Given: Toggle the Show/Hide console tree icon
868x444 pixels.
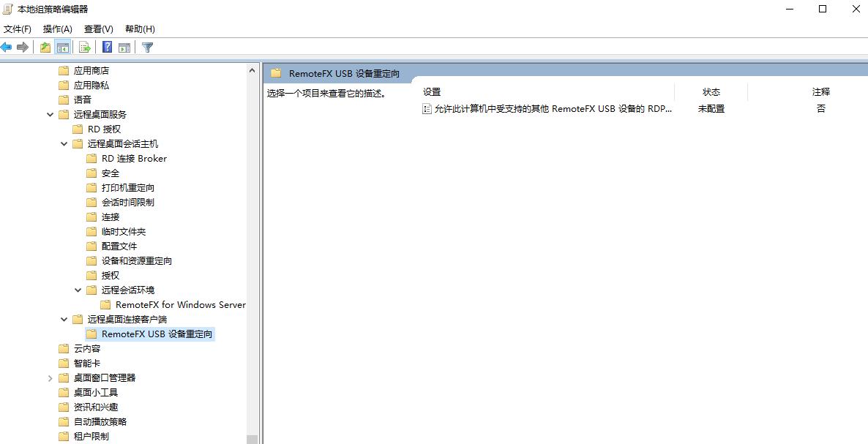Looking at the screenshot, I should pyautogui.click(x=62, y=48).
